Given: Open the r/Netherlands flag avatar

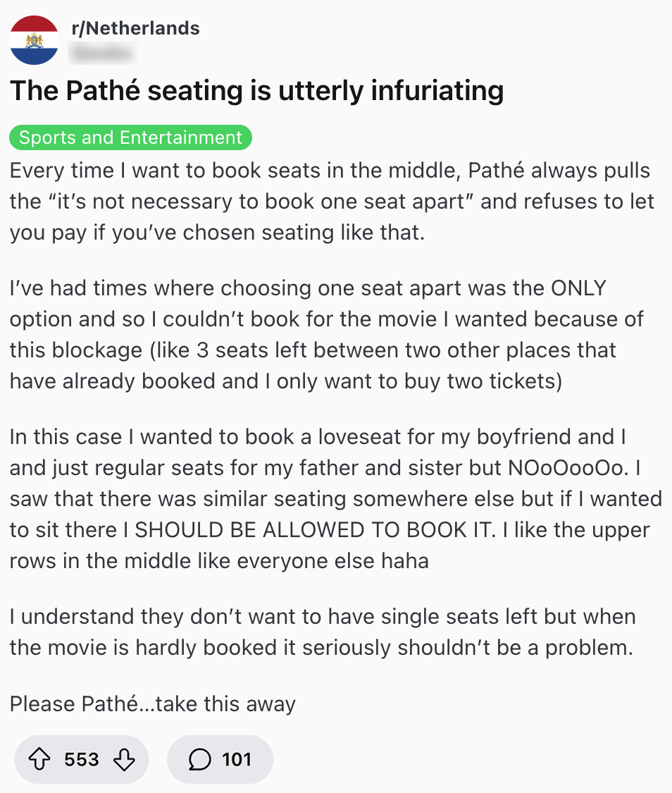Looking at the screenshot, I should click(x=35, y=39).
